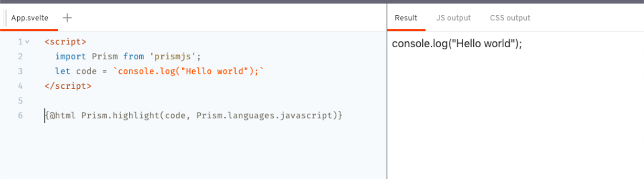Switch to the Result tab
This screenshot has width=644, height=179.
tap(406, 18)
